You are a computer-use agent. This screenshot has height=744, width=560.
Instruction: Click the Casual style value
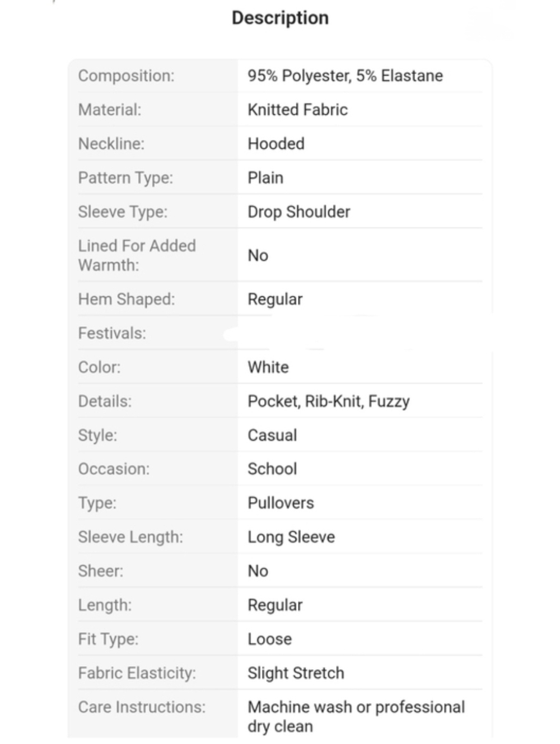point(272,435)
